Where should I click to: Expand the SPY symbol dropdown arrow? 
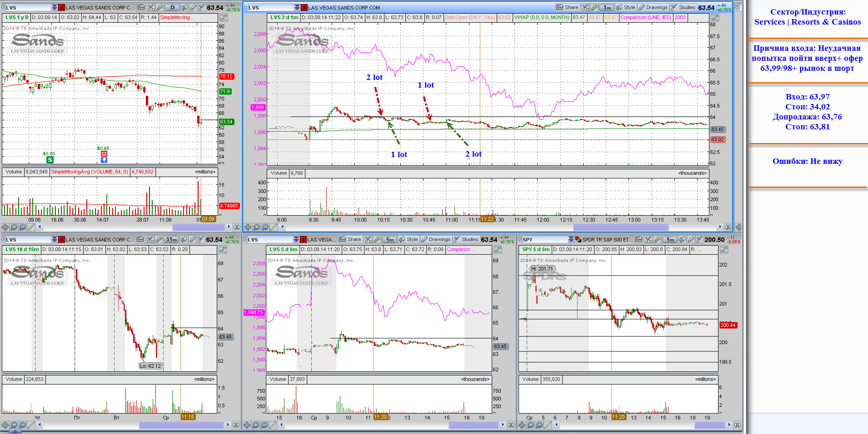click(571, 240)
